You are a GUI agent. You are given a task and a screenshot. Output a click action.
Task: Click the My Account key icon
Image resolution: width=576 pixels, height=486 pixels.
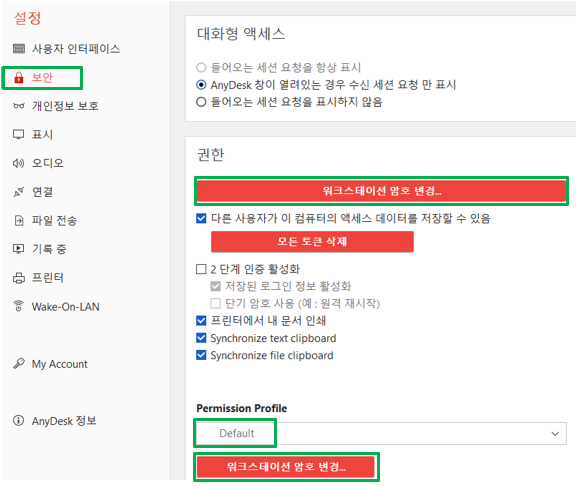19,363
